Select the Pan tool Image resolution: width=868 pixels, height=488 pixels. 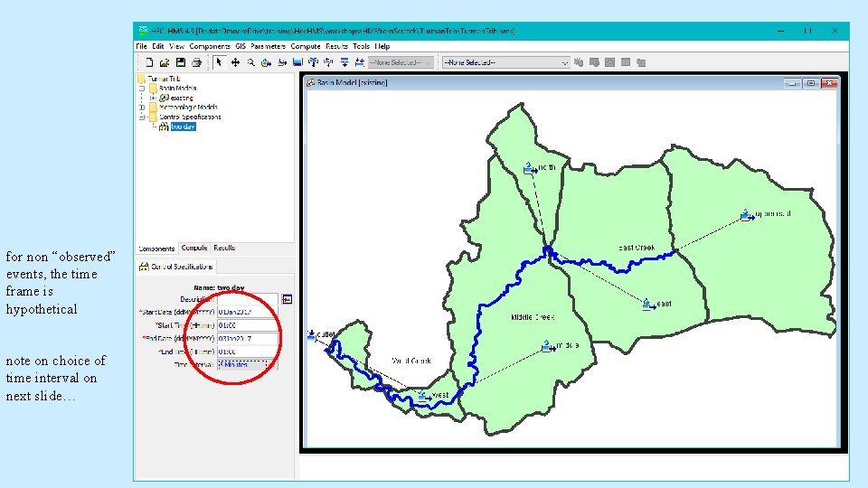235,62
